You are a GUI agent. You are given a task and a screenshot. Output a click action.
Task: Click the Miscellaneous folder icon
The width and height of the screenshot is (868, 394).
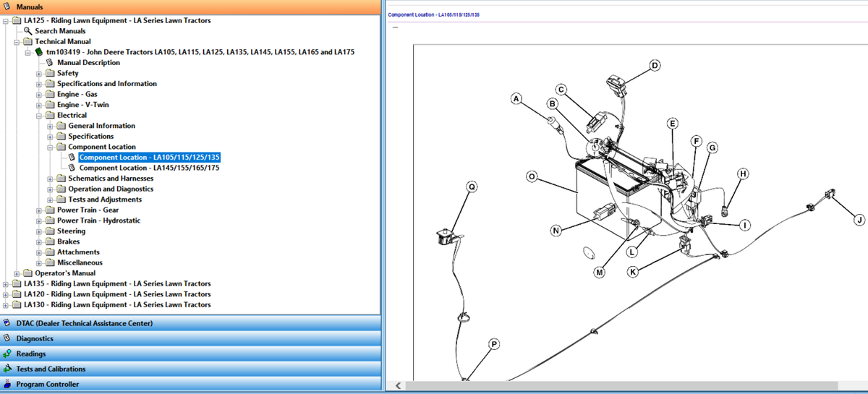pyautogui.click(x=50, y=262)
